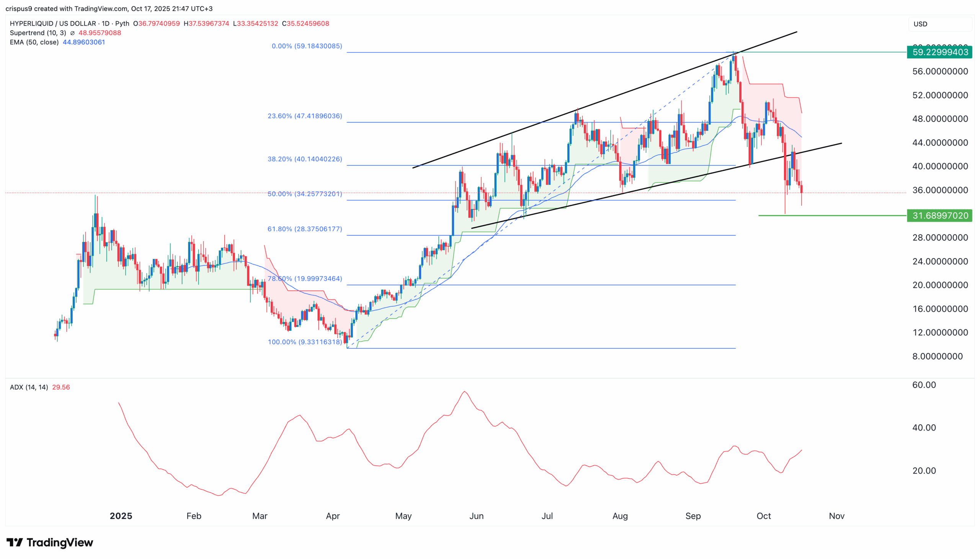Click the EMA value 44.89603061 in blue
The width and height of the screenshot is (980, 559).
pos(84,42)
